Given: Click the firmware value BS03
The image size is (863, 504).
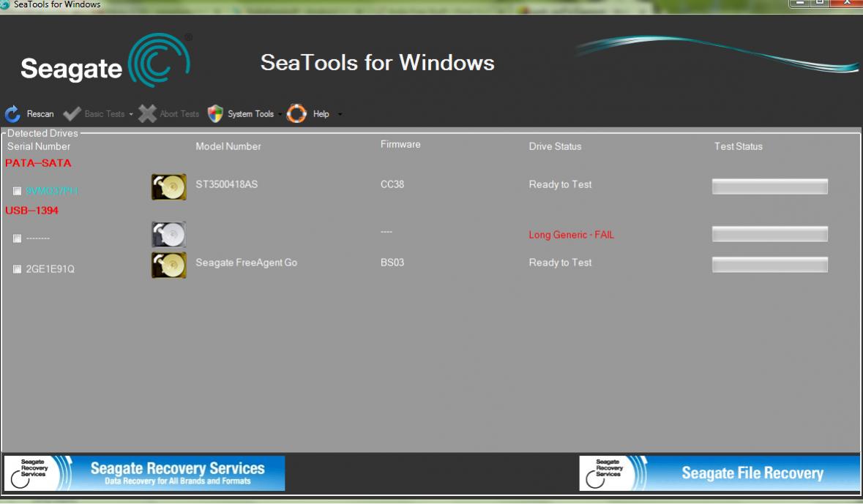Looking at the screenshot, I should click(x=392, y=263).
